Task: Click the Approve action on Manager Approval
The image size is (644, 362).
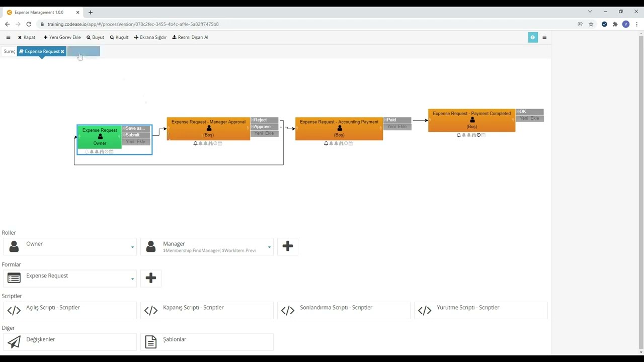Action: point(264,127)
